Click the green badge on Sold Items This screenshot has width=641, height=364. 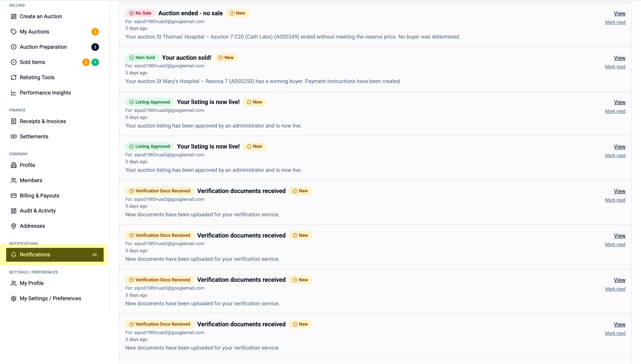pos(95,62)
